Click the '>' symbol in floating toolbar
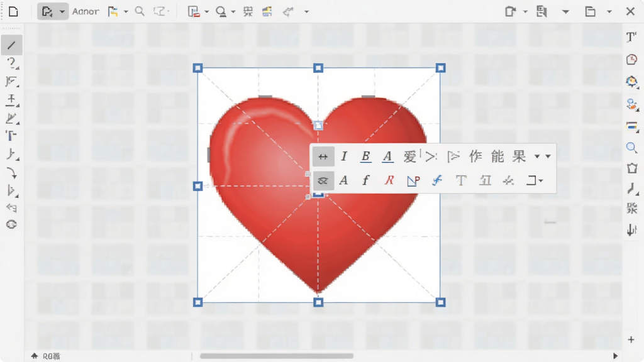The height and width of the screenshot is (362, 644). pyautogui.click(x=431, y=156)
